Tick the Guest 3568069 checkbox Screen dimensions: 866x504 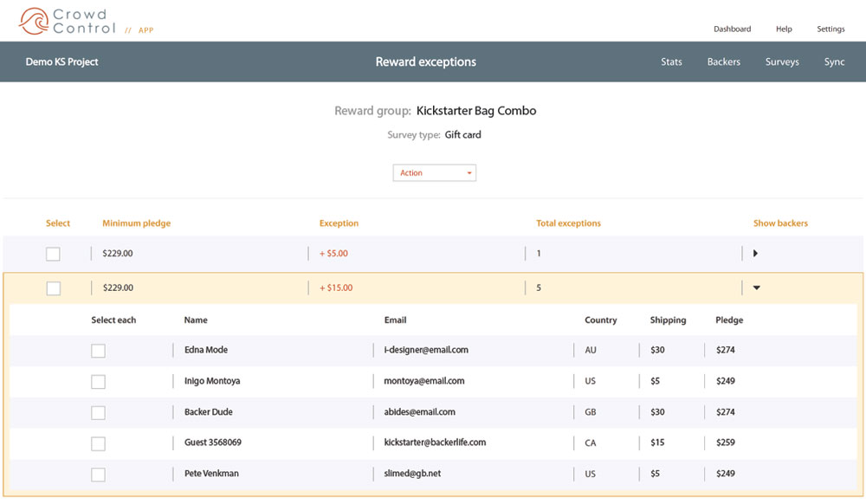click(99, 443)
